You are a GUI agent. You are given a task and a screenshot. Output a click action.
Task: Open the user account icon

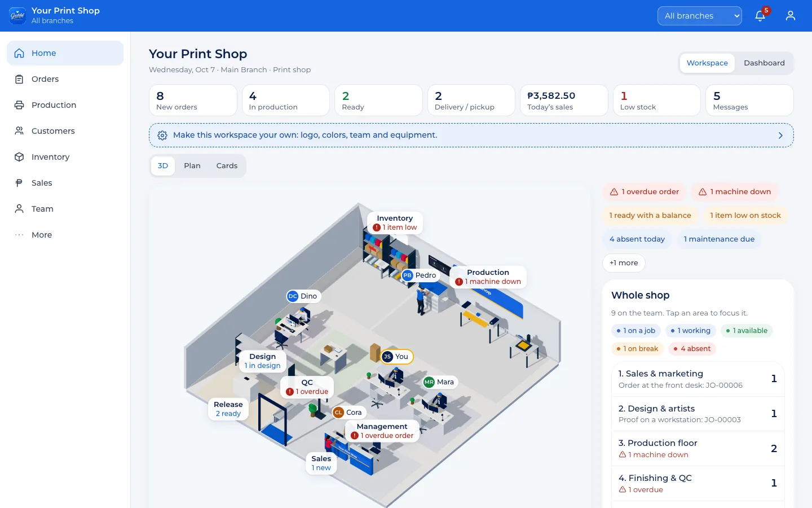tap(791, 16)
